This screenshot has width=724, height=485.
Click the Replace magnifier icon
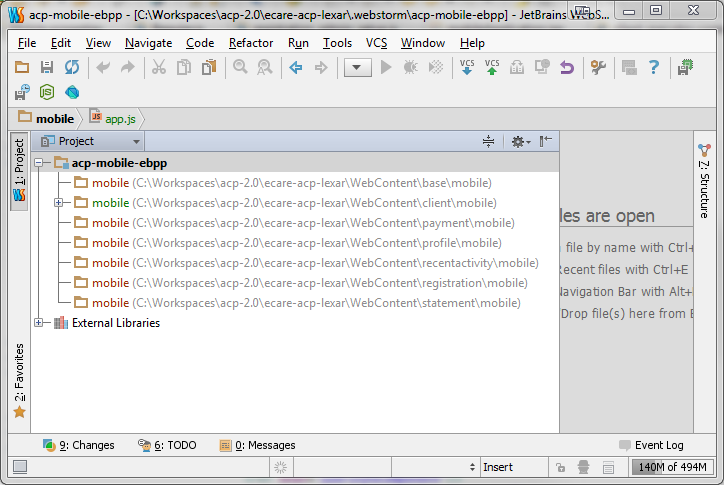[x=265, y=67]
